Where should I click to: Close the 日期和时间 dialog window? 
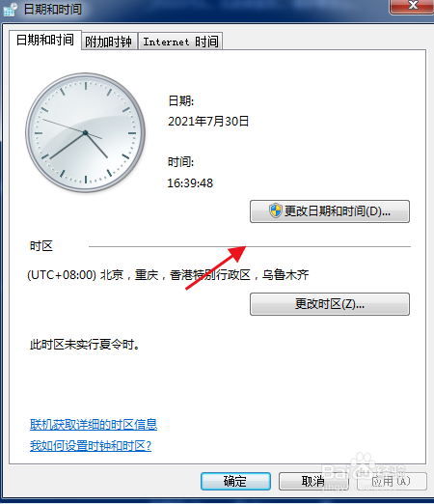(413, 6)
